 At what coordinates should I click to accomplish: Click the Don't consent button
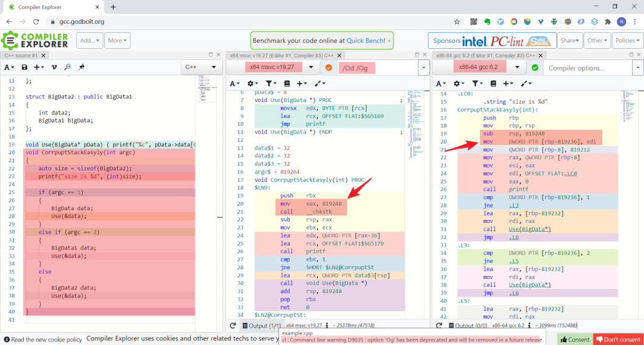tap(618, 339)
